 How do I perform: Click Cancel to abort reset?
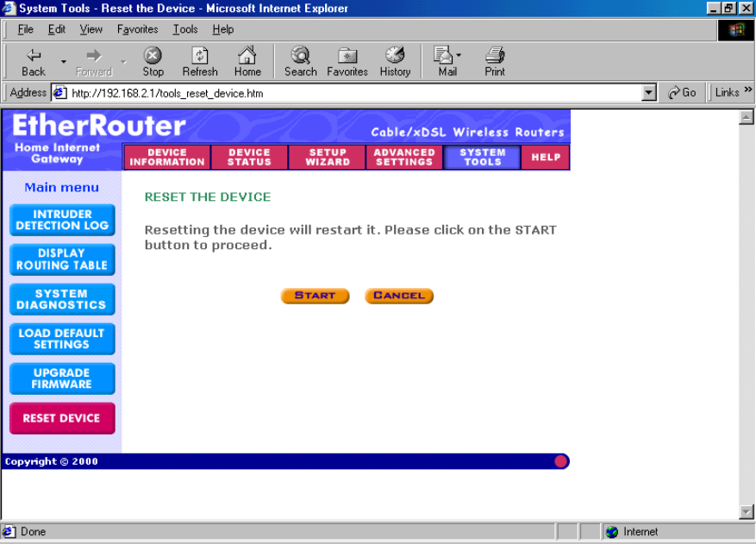point(399,296)
